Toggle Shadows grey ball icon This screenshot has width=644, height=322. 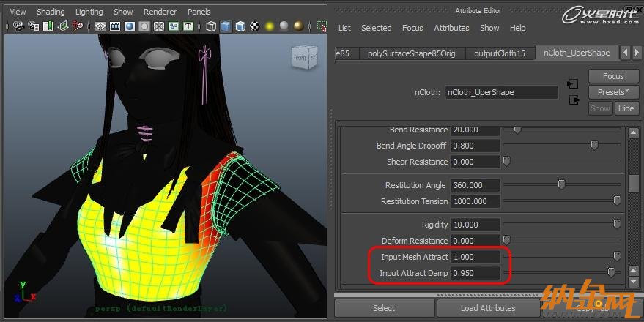[284, 26]
